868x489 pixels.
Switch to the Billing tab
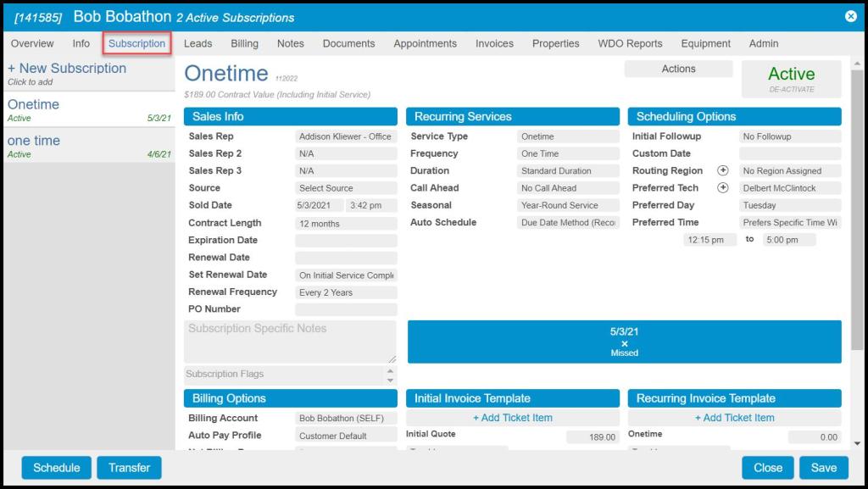coord(245,43)
